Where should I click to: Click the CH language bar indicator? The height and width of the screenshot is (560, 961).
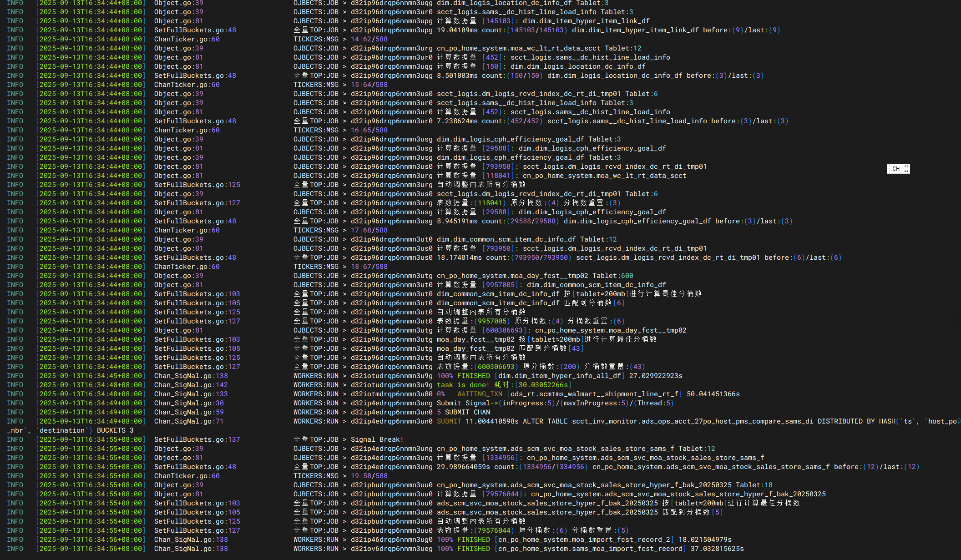click(895, 169)
